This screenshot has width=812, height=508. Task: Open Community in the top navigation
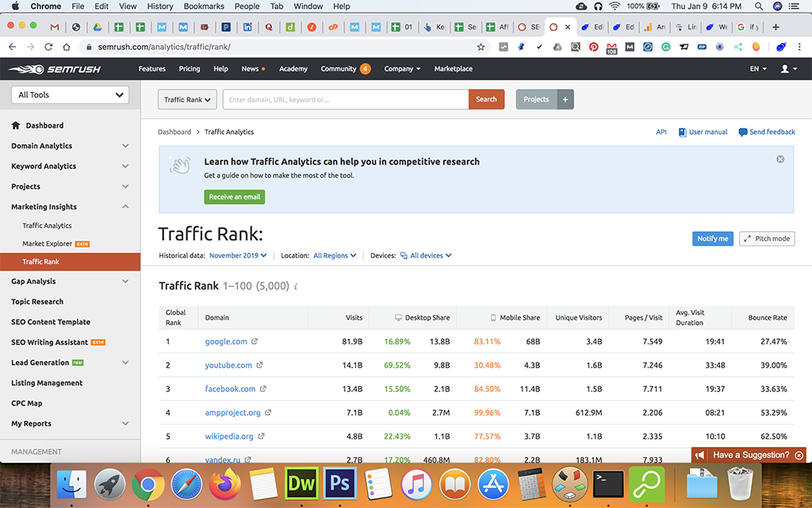[x=346, y=69]
